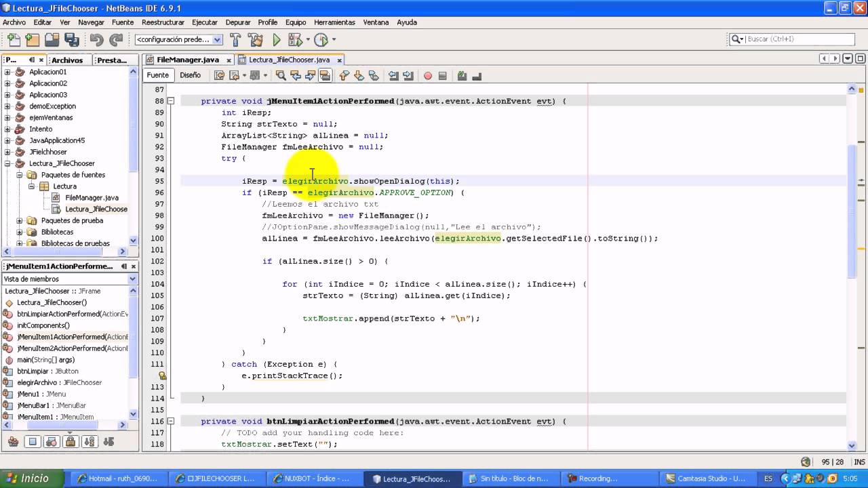Collapse code fold at line 88
Image resolution: width=868 pixels, height=488 pixels.
coord(171,101)
